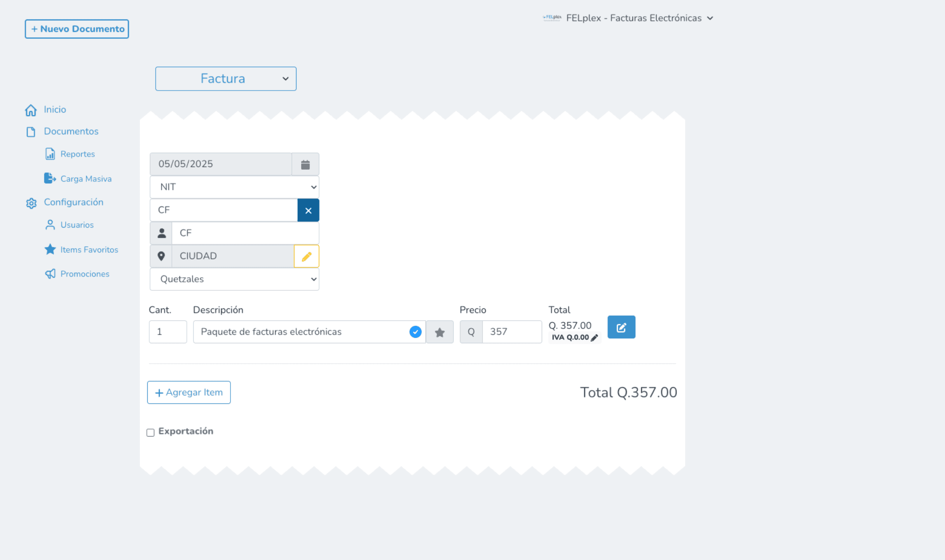945x560 pixels.
Task: Click the price input showing 357
Action: click(x=511, y=332)
